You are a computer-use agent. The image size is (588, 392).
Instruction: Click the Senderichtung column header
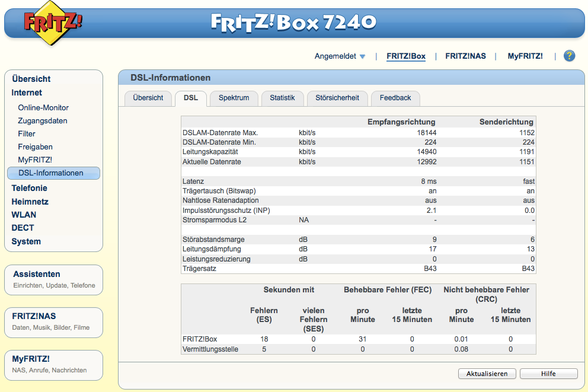coord(506,122)
